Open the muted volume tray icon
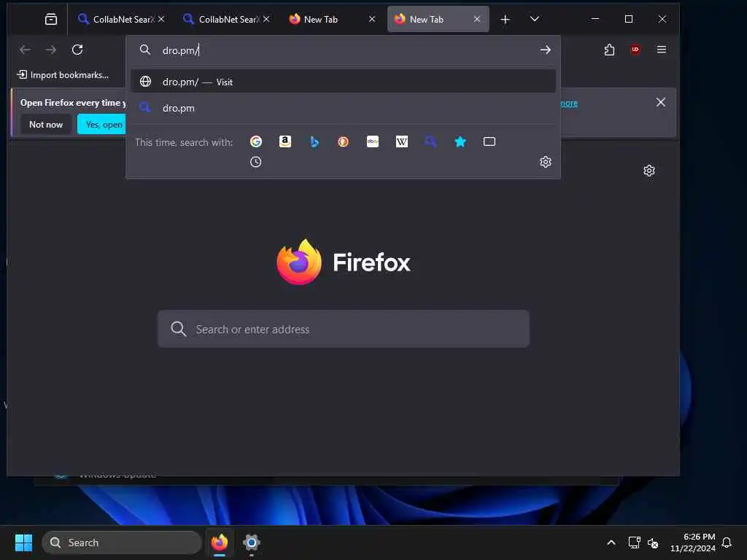 tap(653, 542)
